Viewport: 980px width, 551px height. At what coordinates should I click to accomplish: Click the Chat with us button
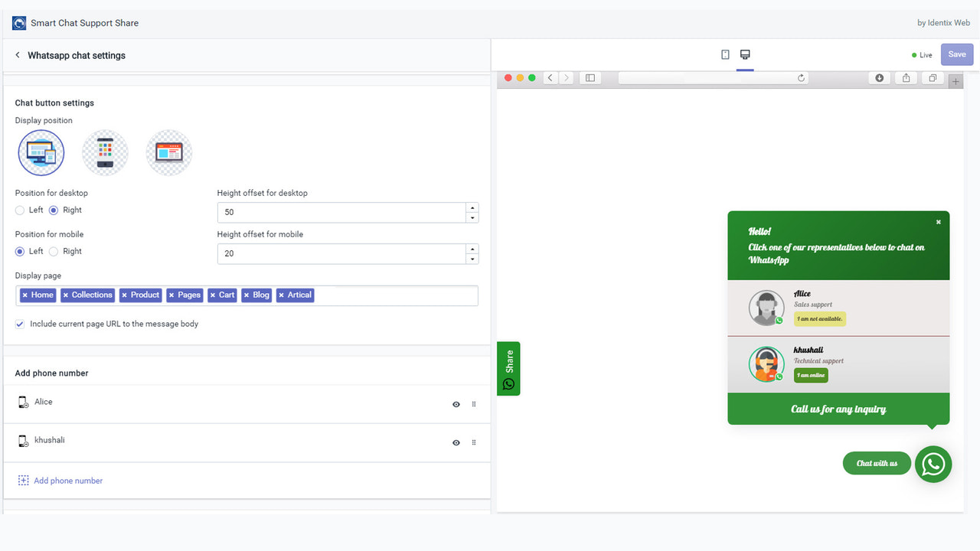(x=877, y=463)
